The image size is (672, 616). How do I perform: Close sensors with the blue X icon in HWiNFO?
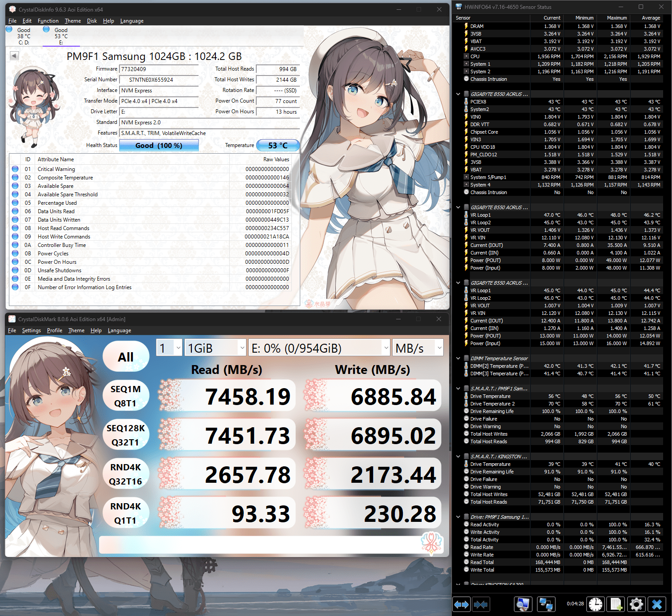click(657, 604)
